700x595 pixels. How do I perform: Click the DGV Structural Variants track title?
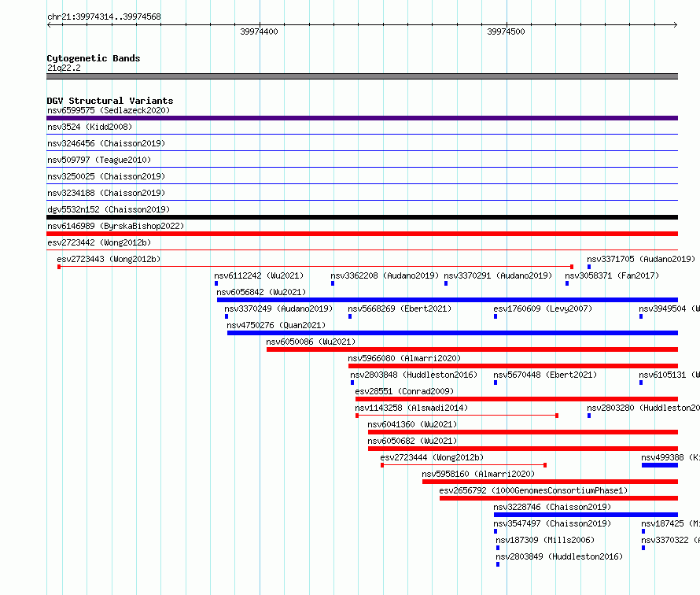pyautogui.click(x=110, y=101)
